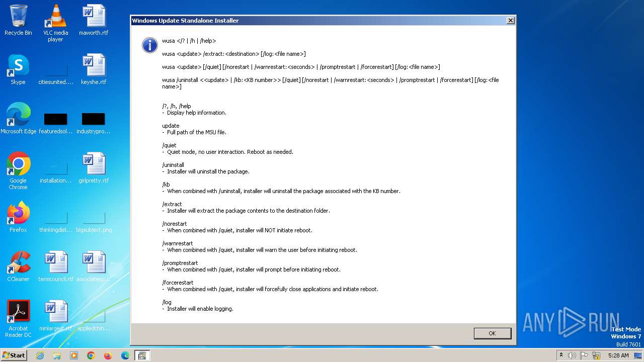Open the Google Chrome desktop shortcut

[18, 171]
